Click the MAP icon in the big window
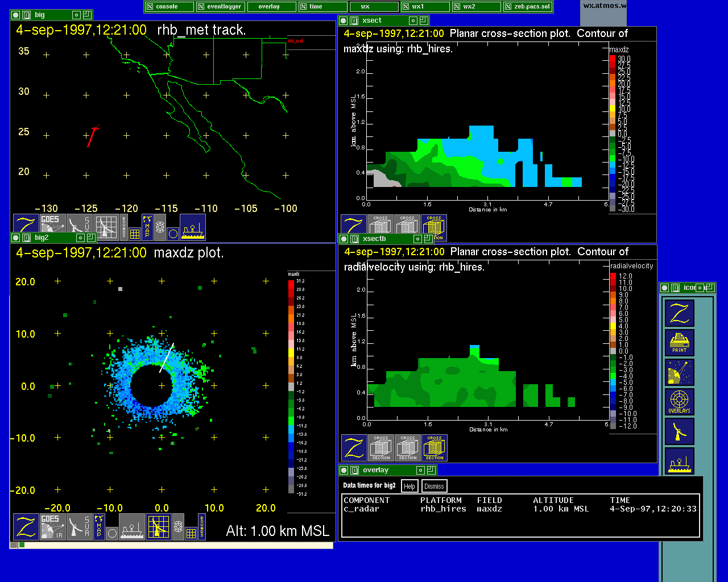This screenshot has width=728, height=582. (x=147, y=226)
